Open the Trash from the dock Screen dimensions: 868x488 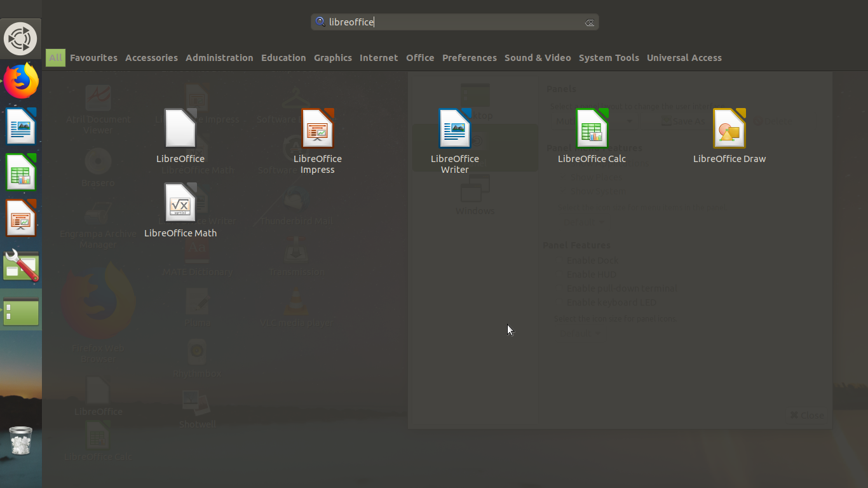coord(20,441)
